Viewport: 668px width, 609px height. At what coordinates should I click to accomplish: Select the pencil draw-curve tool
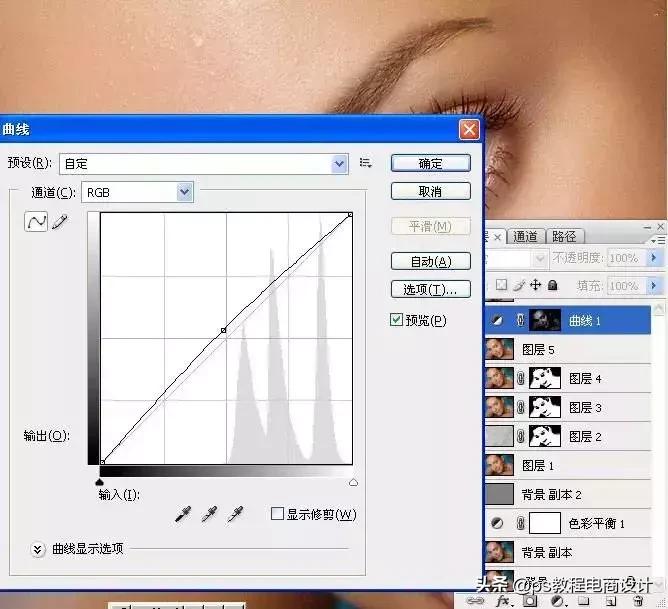pyautogui.click(x=60, y=222)
